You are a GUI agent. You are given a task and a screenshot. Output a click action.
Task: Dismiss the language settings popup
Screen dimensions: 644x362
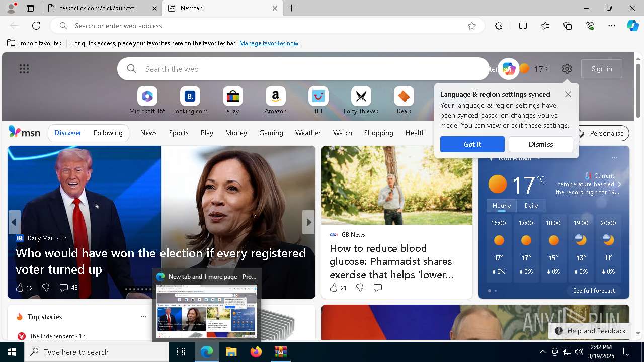tap(541, 144)
